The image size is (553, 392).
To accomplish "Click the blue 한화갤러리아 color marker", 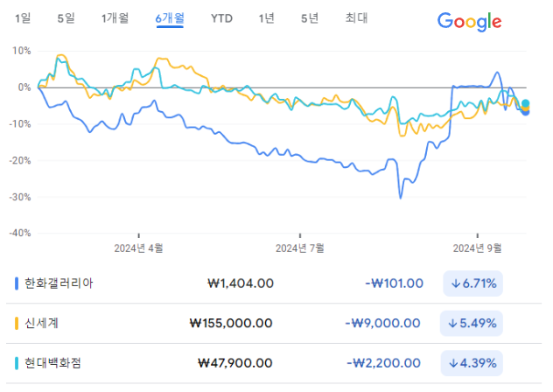I will (x=17, y=283).
